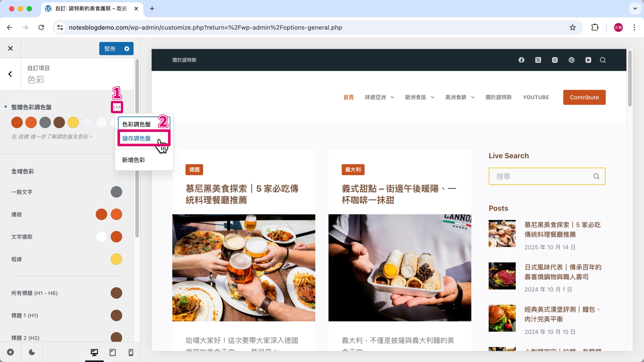Click the YouTube icon in the header bar
The height and width of the screenshot is (362, 644).
click(x=588, y=60)
